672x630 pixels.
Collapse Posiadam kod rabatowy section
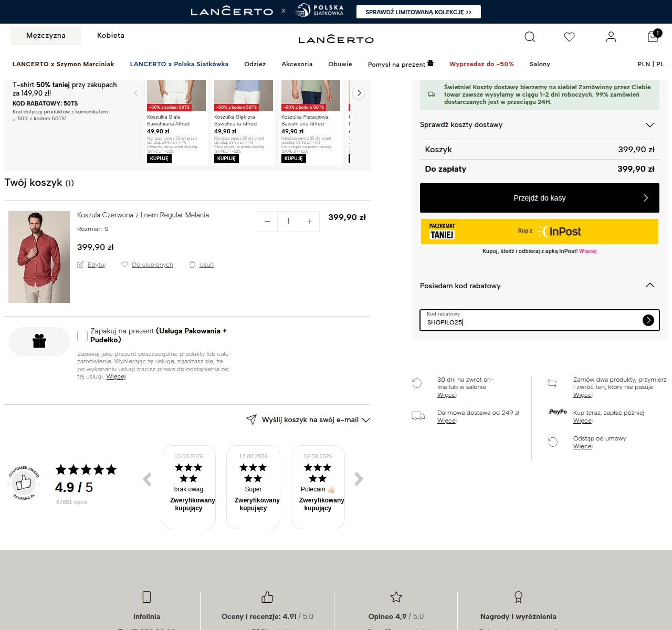[540, 286]
